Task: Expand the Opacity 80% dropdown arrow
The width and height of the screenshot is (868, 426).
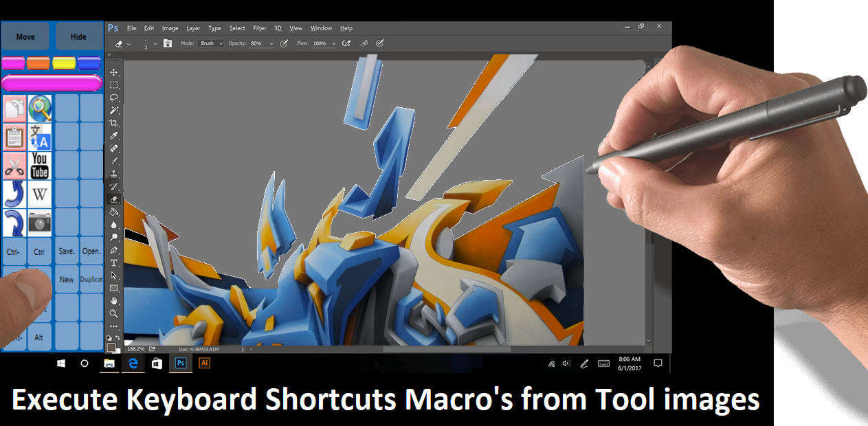Action: coord(271,43)
